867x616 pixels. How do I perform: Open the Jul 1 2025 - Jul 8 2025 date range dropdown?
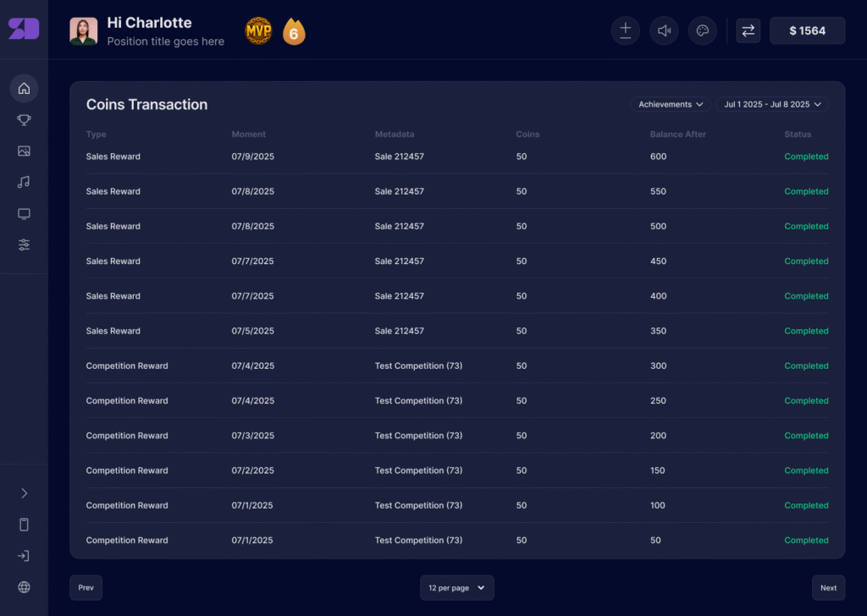click(x=771, y=104)
